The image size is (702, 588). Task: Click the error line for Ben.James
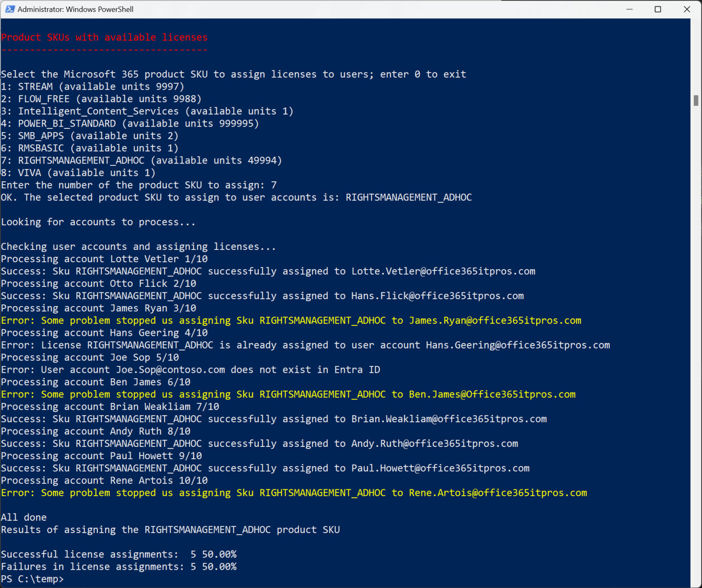point(288,394)
